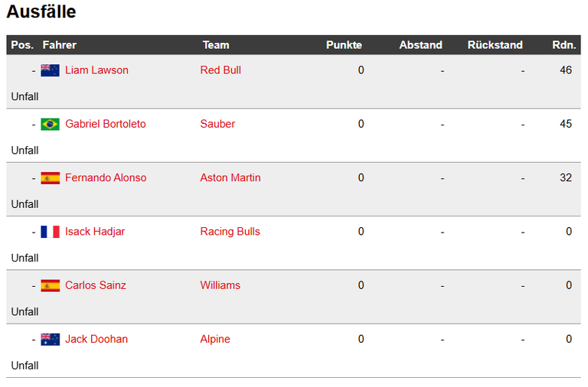This screenshot has width=588, height=387.
Task: Follow the Carlos Sainz link
Action: tap(96, 285)
